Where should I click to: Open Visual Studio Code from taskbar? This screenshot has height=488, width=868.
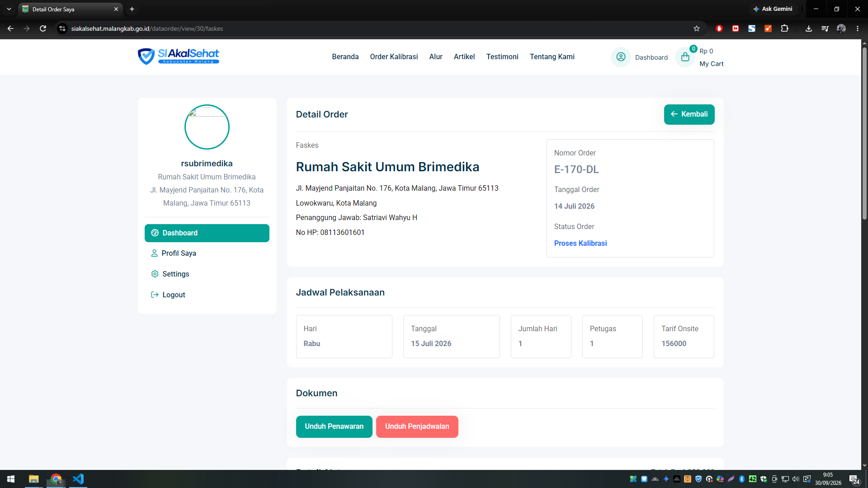(78, 479)
